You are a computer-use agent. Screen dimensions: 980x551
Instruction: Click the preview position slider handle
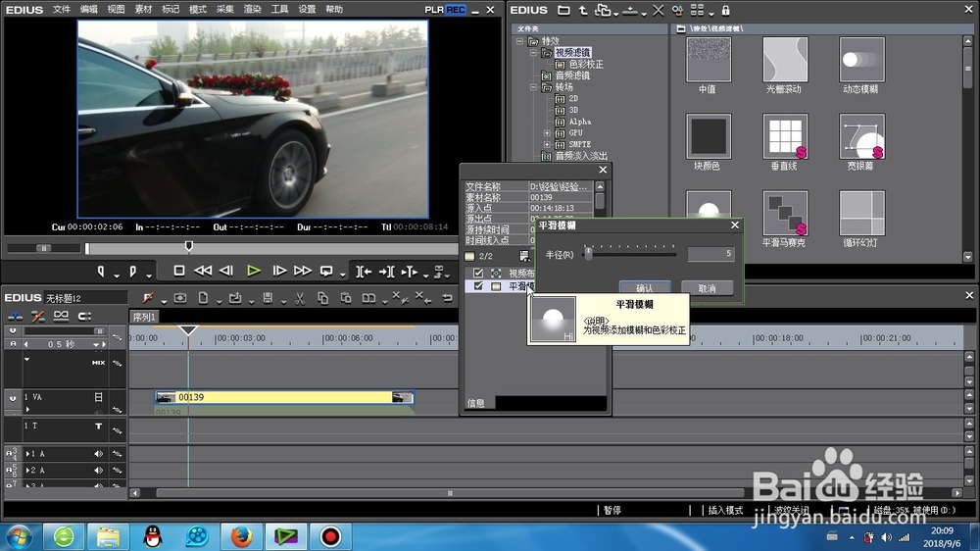pos(189,246)
